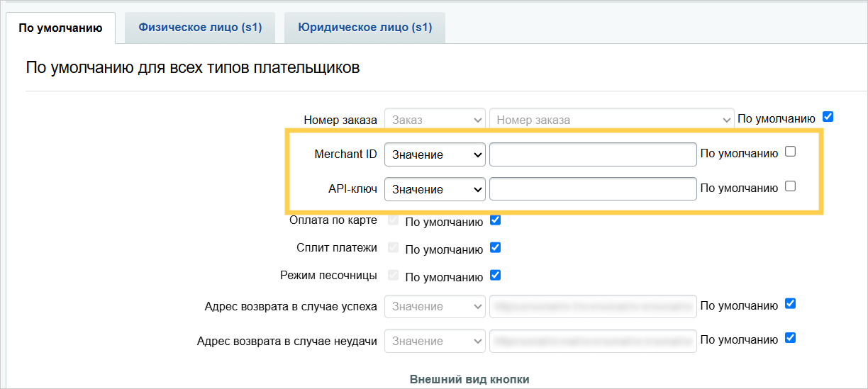Uncheck По умолчанию for Сплит платежи

(496, 248)
